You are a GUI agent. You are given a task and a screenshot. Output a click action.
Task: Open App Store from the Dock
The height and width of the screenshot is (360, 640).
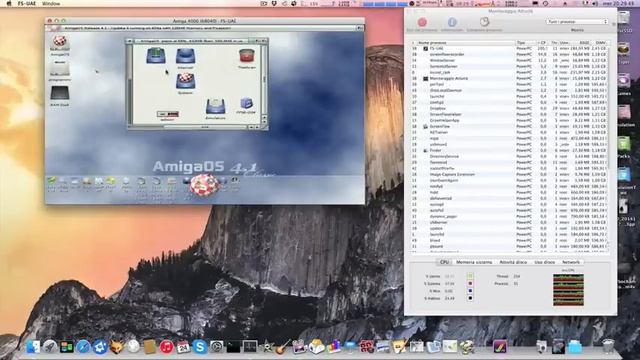coord(100,347)
